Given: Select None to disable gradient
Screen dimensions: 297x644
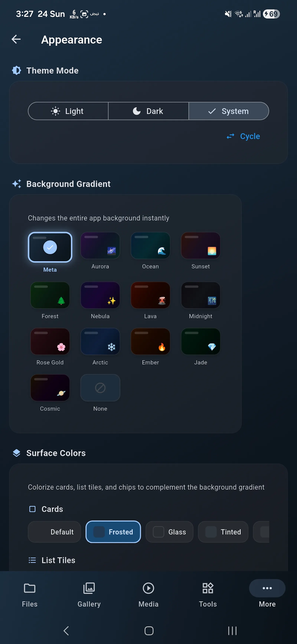Looking at the screenshot, I should click(x=100, y=388).
